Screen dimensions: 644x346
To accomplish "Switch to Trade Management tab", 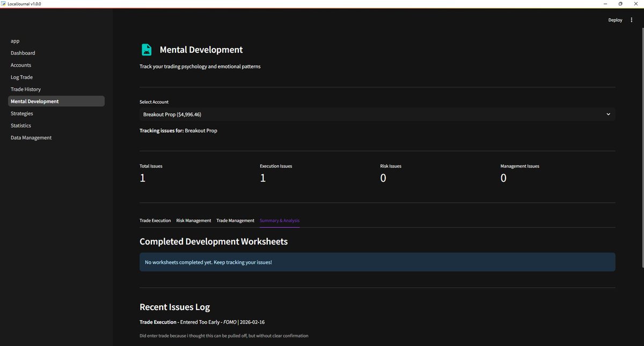I will tap(235, 220).
